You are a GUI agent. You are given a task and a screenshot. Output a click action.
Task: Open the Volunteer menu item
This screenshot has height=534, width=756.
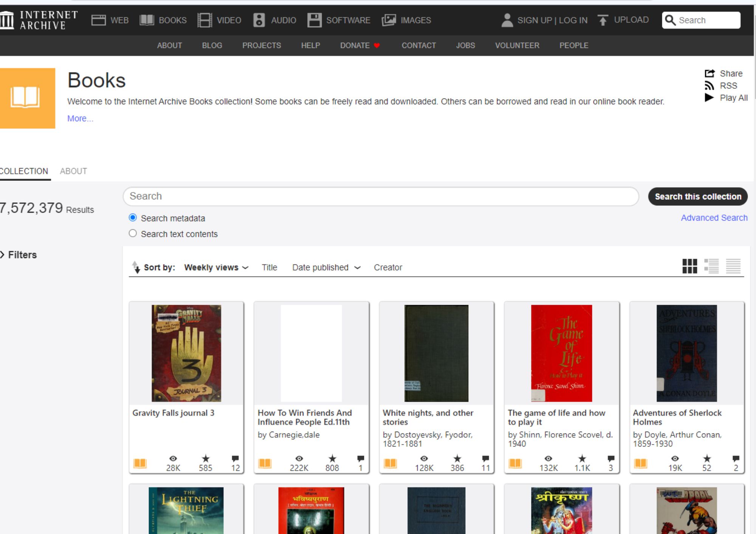click(517, 45)
